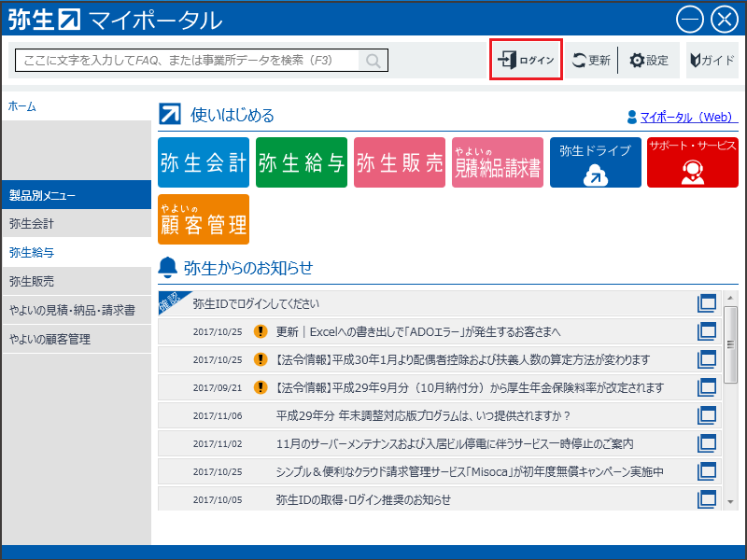This screenshot has height=560, width=747.
Task: Click the warning icon on the ADOエラー notice
Action: 261,331
